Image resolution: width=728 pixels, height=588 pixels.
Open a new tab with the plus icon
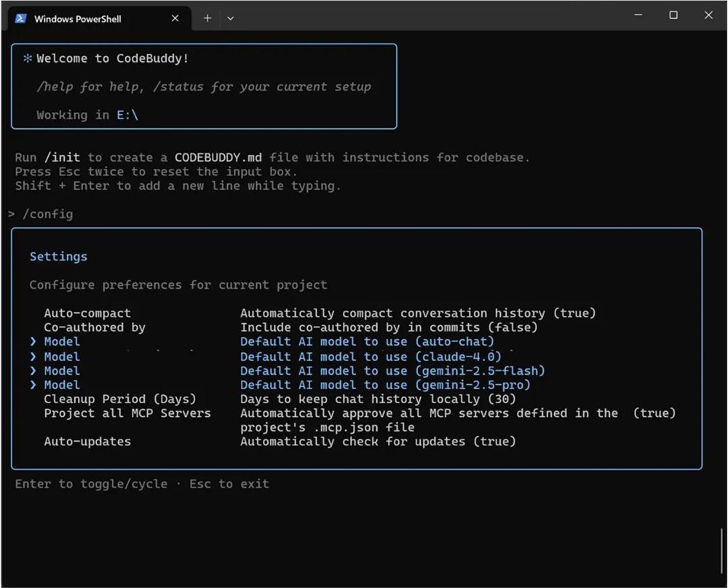point(207,17)
